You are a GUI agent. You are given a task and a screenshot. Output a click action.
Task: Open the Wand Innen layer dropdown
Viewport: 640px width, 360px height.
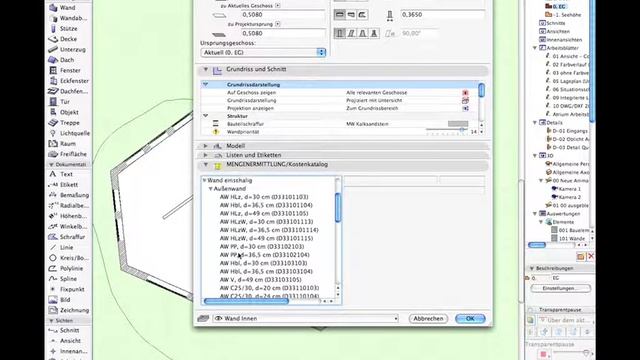[305, 318]
